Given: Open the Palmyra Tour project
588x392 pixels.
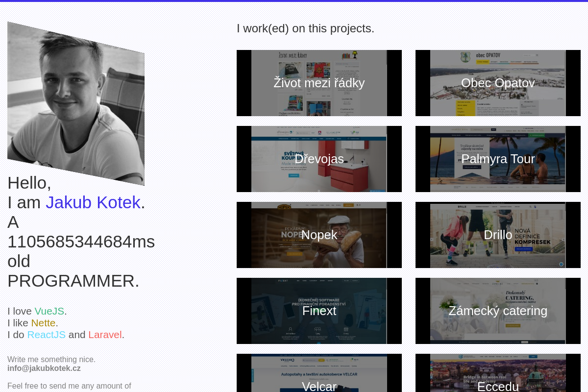Looking at the screenshot, I should 498,159.
